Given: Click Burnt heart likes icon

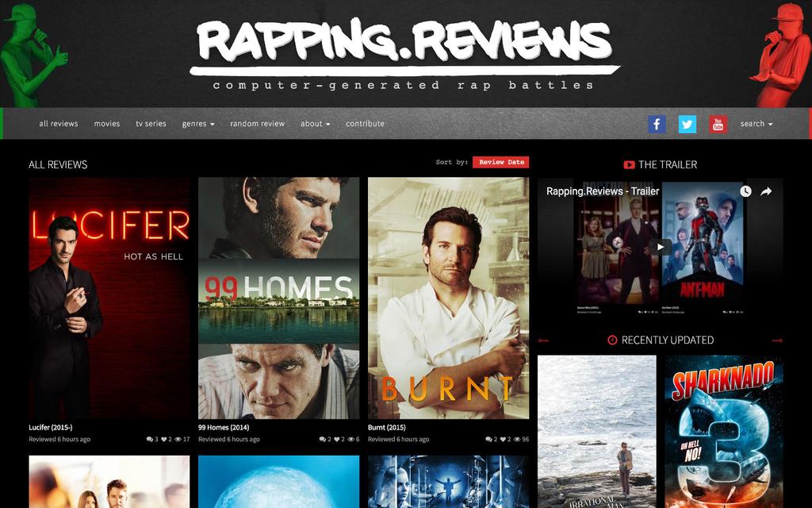Looking at the screenshot, I should (x=503, y=439).
